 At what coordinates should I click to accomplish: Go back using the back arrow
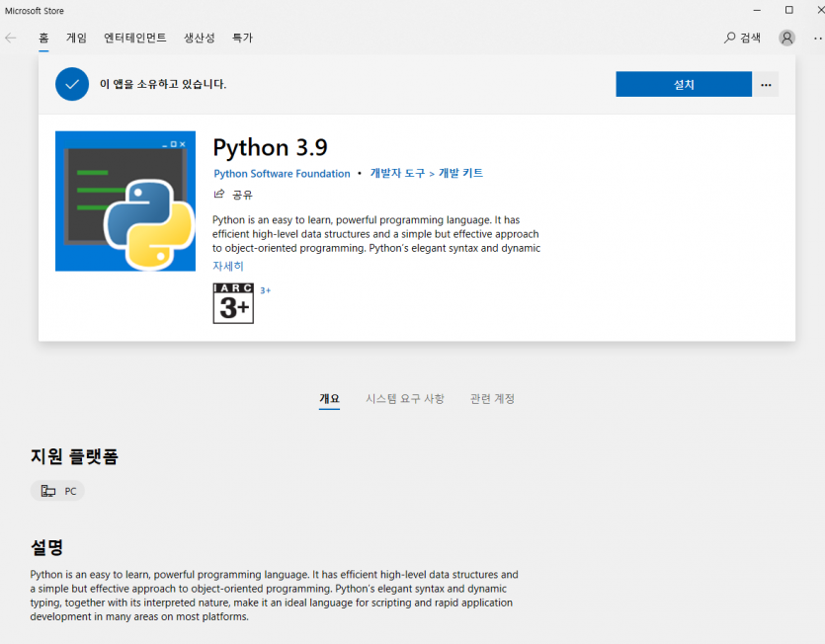(11, 38)
